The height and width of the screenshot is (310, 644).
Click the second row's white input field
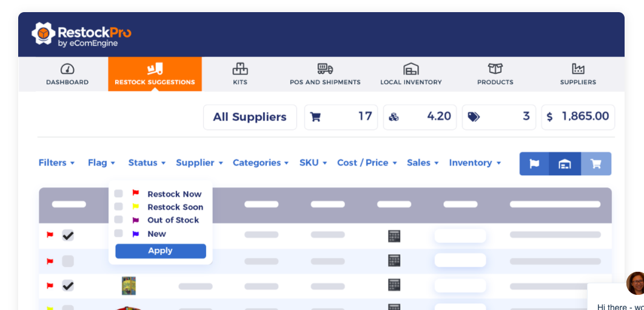click(x=460, y=260)
